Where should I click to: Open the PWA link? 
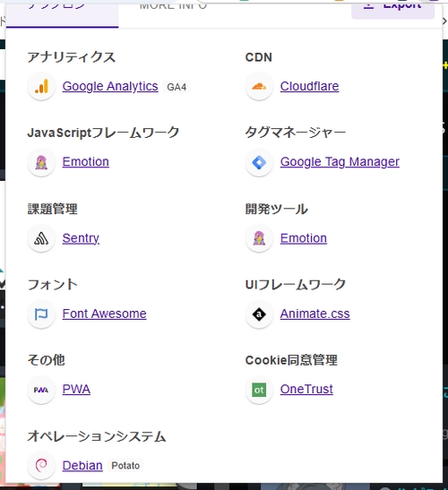tap(76, 390)
